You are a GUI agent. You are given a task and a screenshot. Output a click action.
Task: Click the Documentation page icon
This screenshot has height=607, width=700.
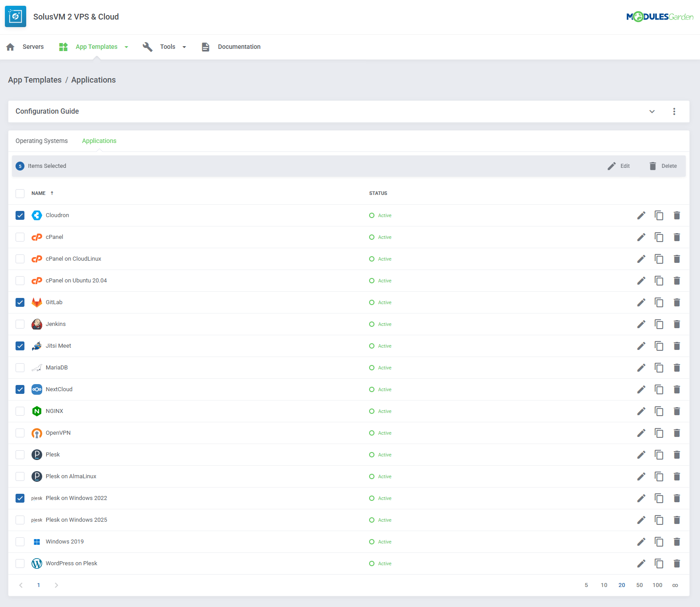(205, 47)
